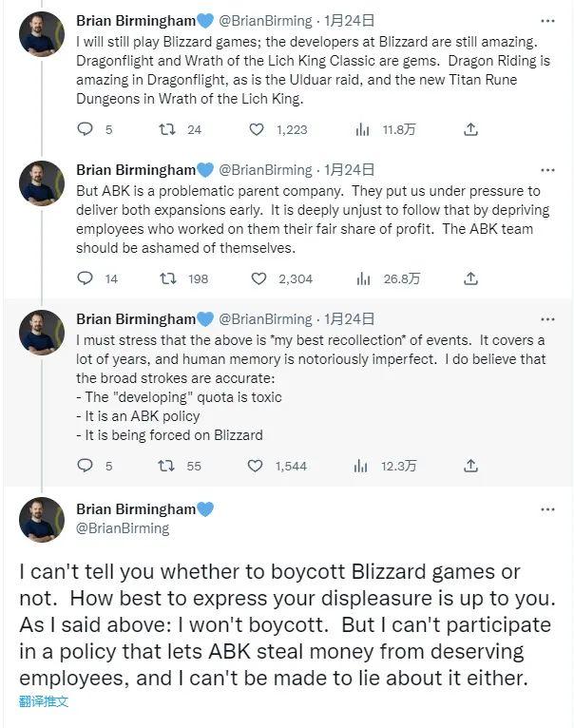Share the ABK problematic parent company tweet

point(470,278)
